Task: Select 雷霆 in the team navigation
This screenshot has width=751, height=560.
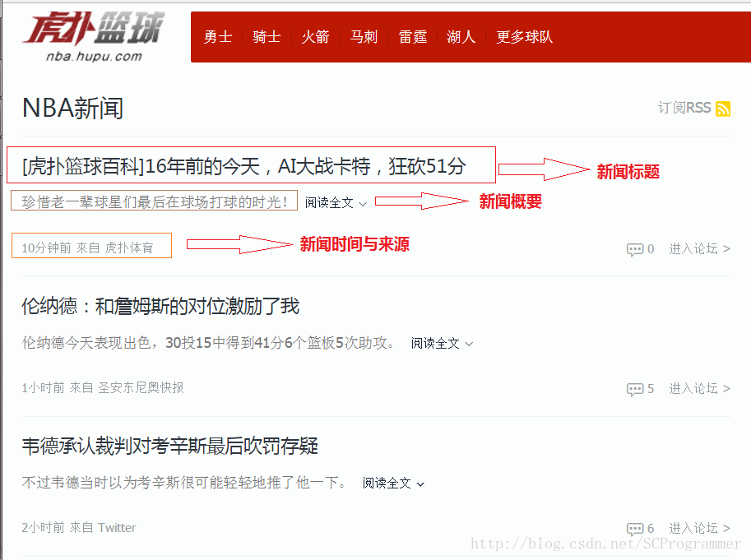Action: pos(413,37)
